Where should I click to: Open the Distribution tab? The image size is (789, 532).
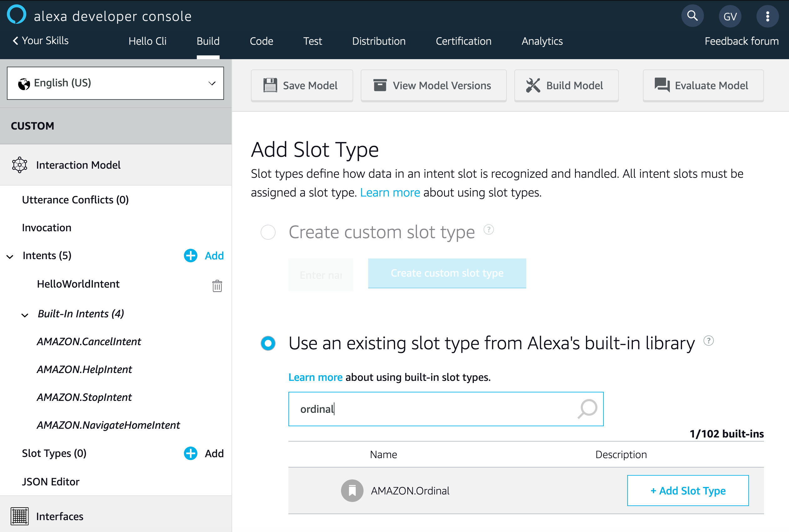pos(379,41)
